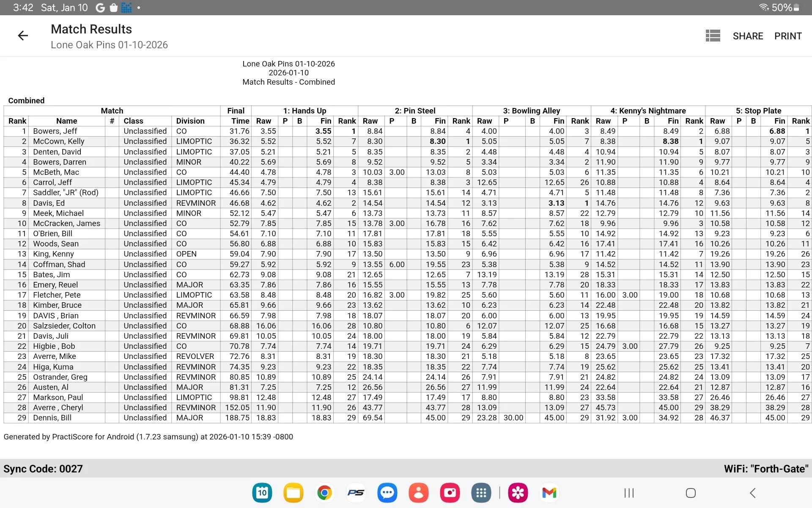Tap the battery percentage in status bar
The image size is (812, 508).
[782, 8]
